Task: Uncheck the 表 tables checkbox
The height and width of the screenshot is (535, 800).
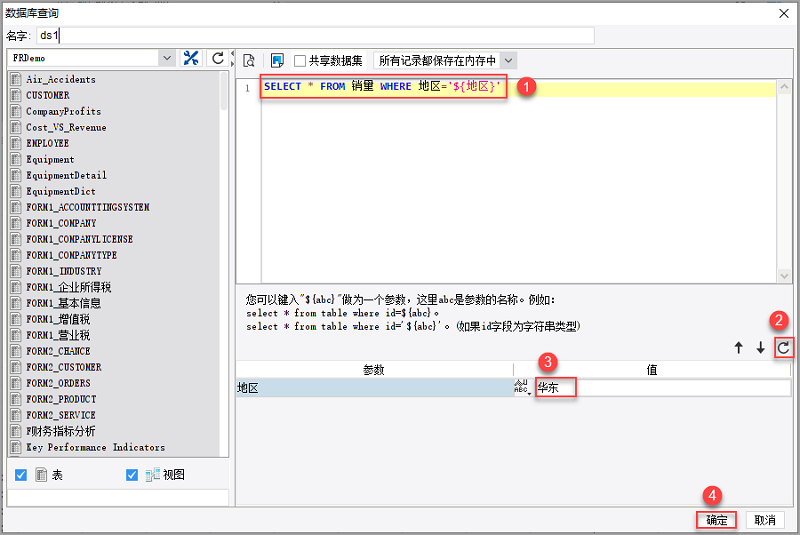Action: tap(21, 475)
